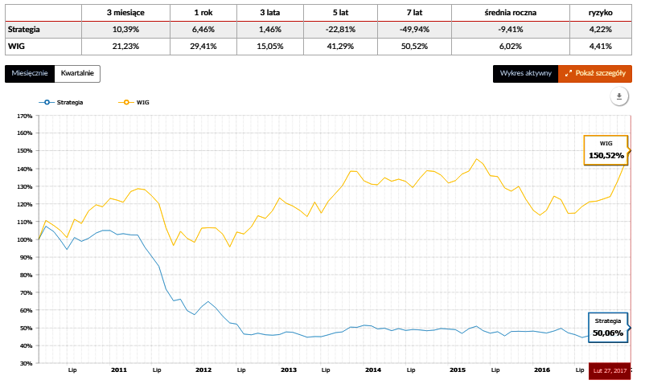Select the 'ryzyko' column header
Viewport: 645px width, 384px height.
tap(601, 13)
